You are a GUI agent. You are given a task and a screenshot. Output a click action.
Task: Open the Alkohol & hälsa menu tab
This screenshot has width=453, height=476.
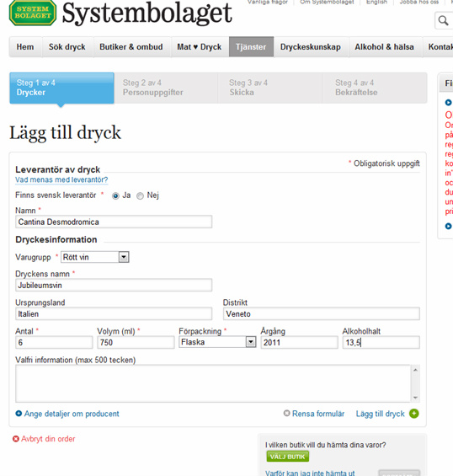(x=385, y=46)
